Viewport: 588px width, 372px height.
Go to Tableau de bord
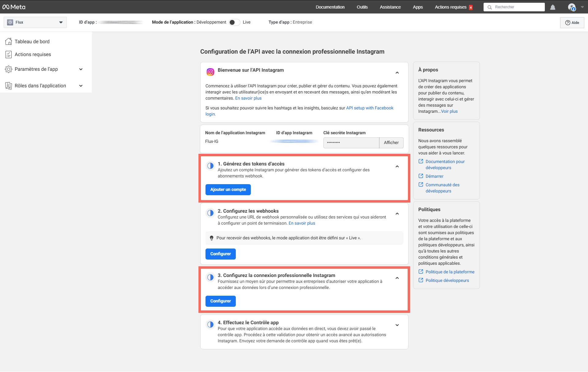click(x=32, y=41)
